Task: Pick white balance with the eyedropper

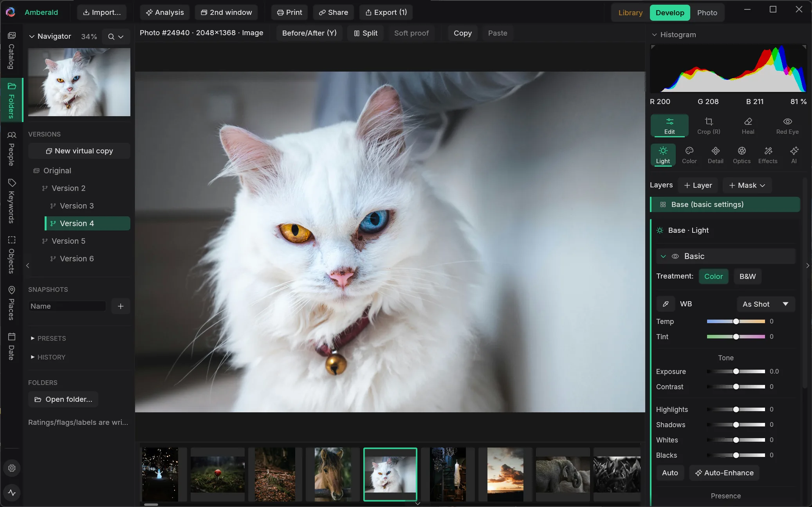Action: click(x=666, y=304)
